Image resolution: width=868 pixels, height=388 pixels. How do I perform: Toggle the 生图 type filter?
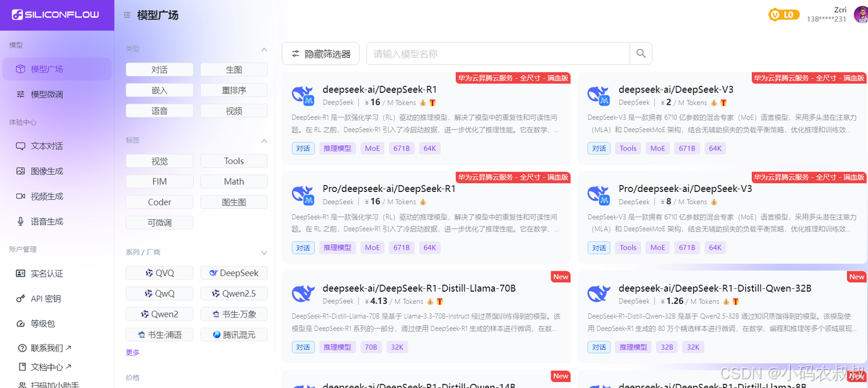point(234,70)
